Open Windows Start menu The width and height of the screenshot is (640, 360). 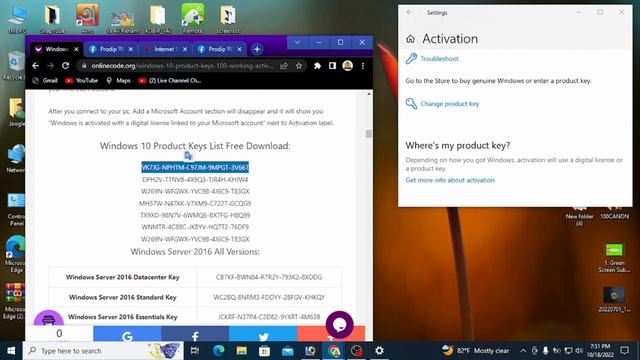(x=11, y=351)
